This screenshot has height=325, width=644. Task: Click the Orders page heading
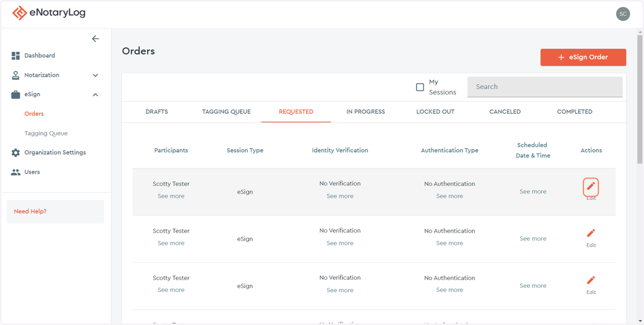point(138,51)
